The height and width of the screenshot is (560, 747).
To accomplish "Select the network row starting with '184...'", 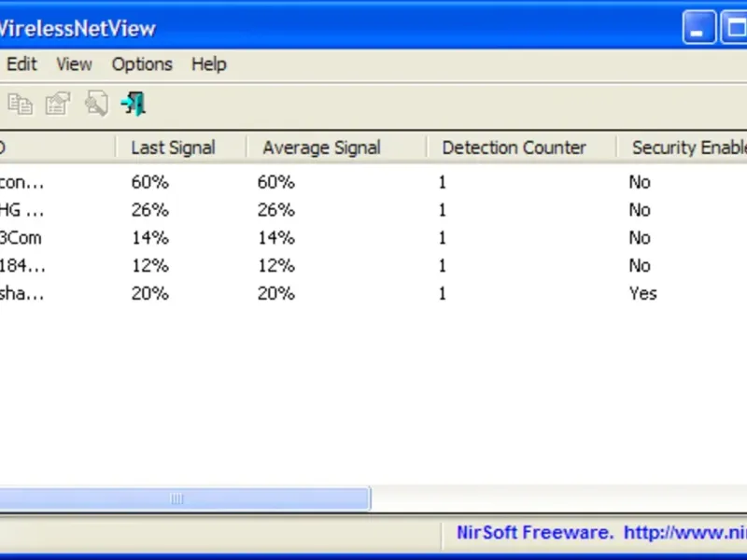I will (x=373, y=265).
